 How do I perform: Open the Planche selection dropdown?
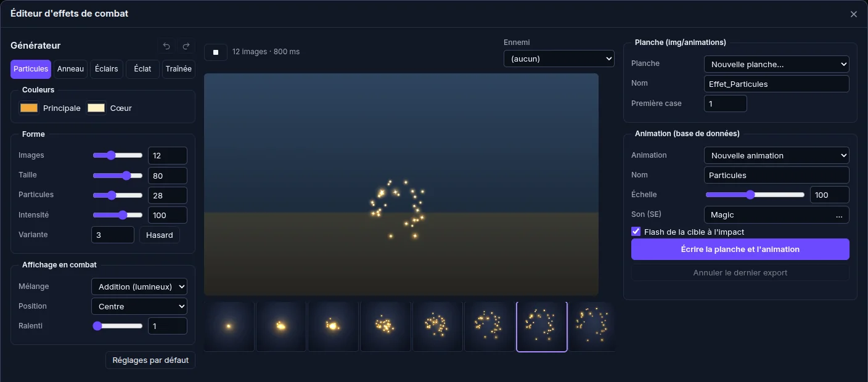(777, 64)
